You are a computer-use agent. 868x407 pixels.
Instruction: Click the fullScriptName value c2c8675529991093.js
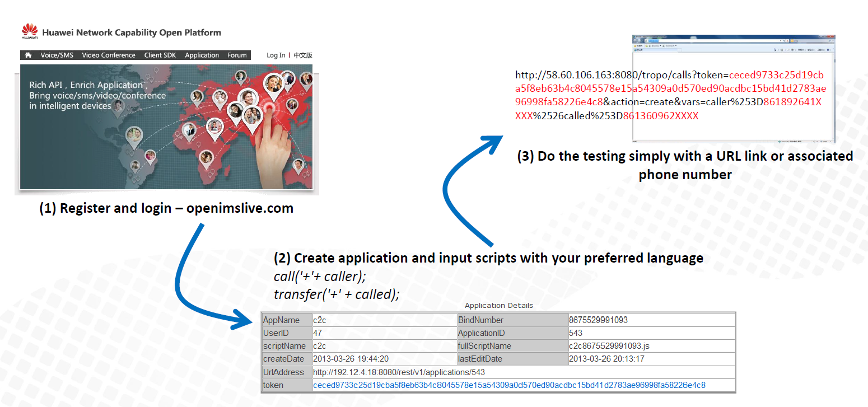[608, 346]
